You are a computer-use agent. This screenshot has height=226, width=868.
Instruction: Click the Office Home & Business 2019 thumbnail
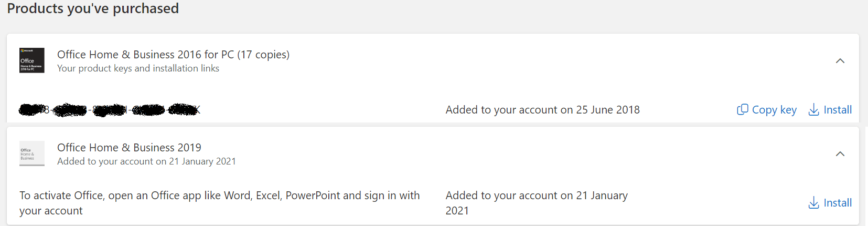click(32, 153)
